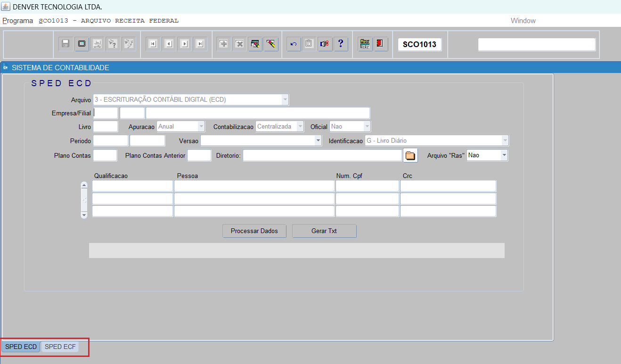This screenshot has width=621, height=364.
Task: Click the red exit door icon
Action: pos(381,44)
